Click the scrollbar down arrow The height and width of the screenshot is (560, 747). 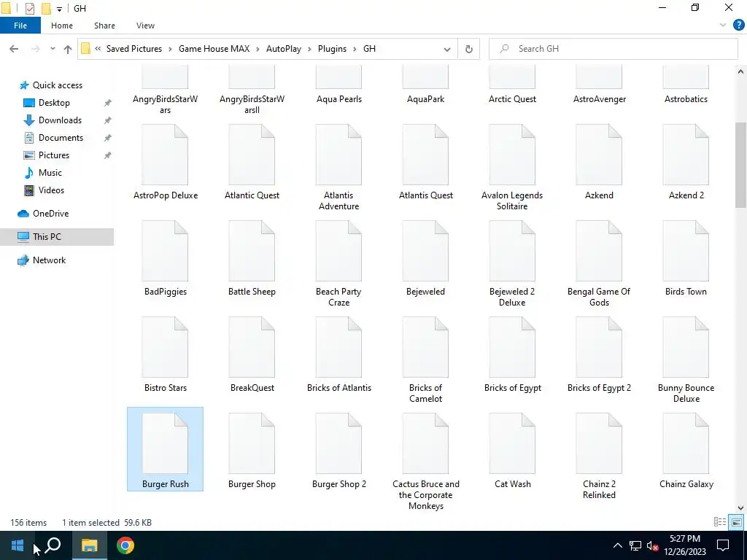740,507
